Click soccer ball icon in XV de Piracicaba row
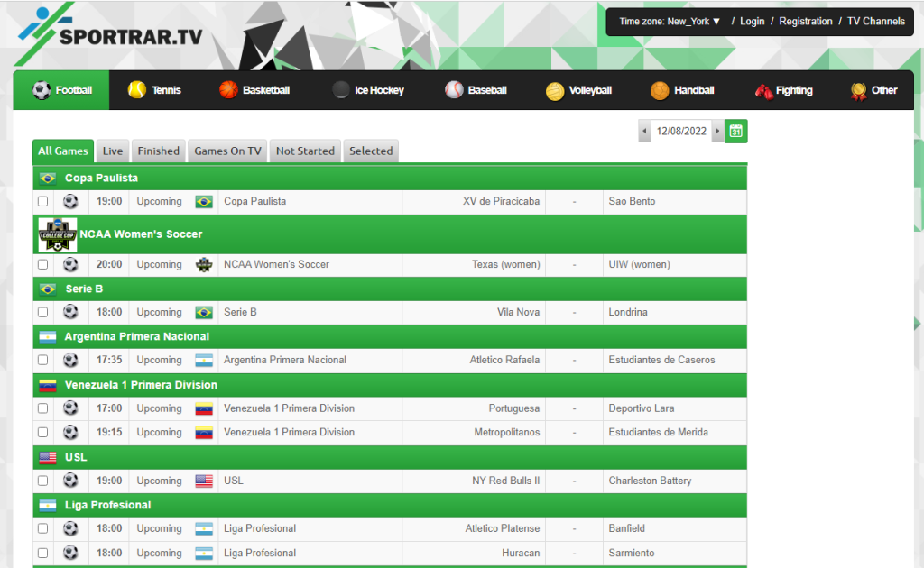Screen dimensions: 924x568 click(x=70, y=201)
